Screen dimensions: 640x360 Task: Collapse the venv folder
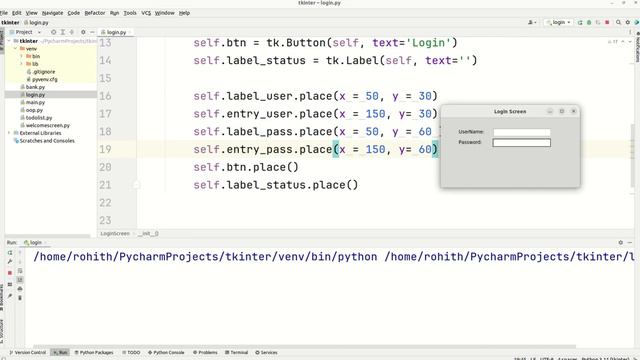(x=15, y=49)
